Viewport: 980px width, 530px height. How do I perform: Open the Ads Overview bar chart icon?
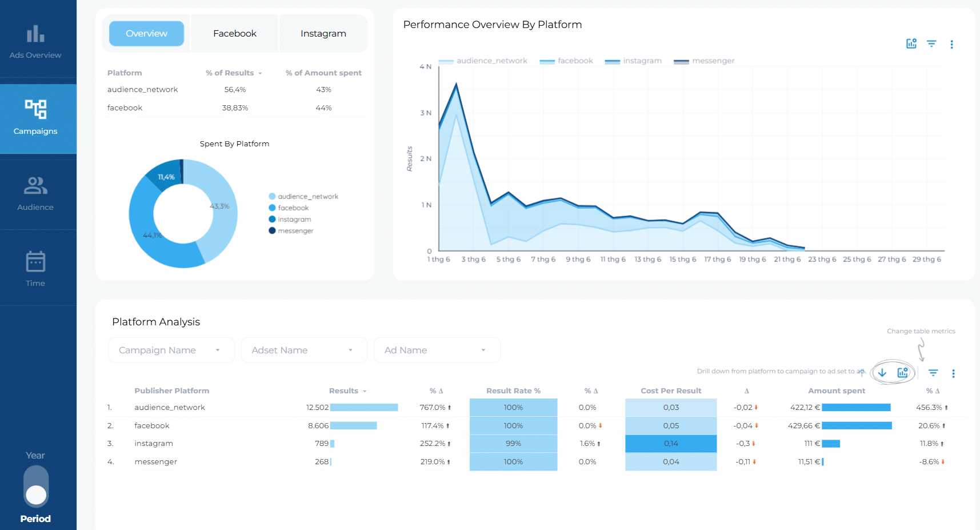pos(35,34)
